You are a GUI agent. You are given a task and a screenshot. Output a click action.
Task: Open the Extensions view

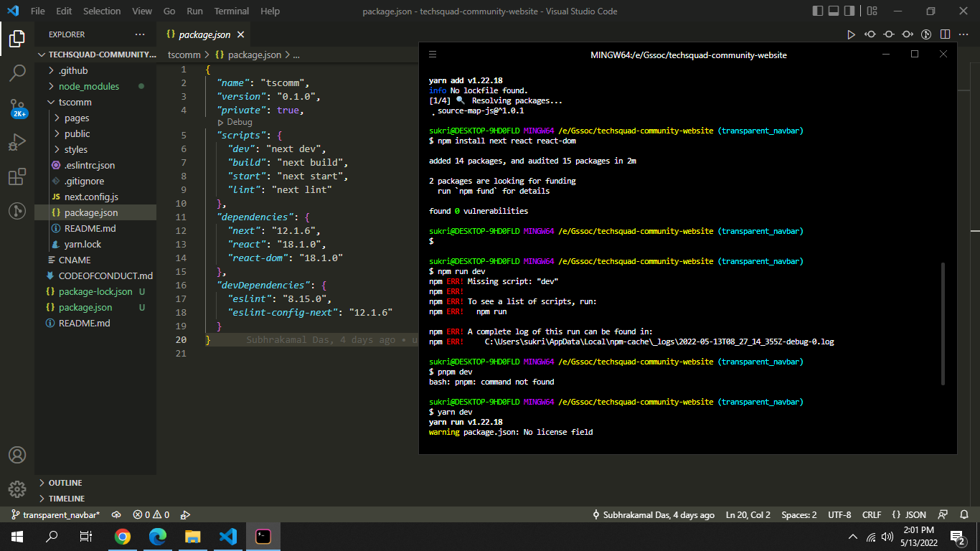(17, 176)
